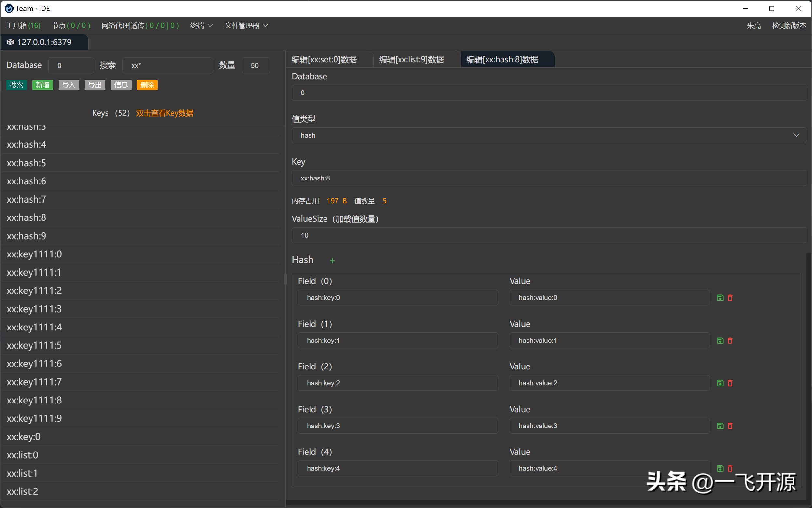The height and width of the screenshot is (508, 812).
Task: Delete hash field 3 with red trash icon
Action: coord(730,426)
